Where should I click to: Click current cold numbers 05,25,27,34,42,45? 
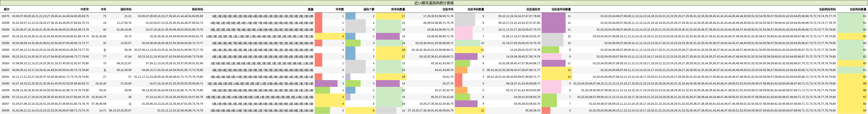click(442, 97)
